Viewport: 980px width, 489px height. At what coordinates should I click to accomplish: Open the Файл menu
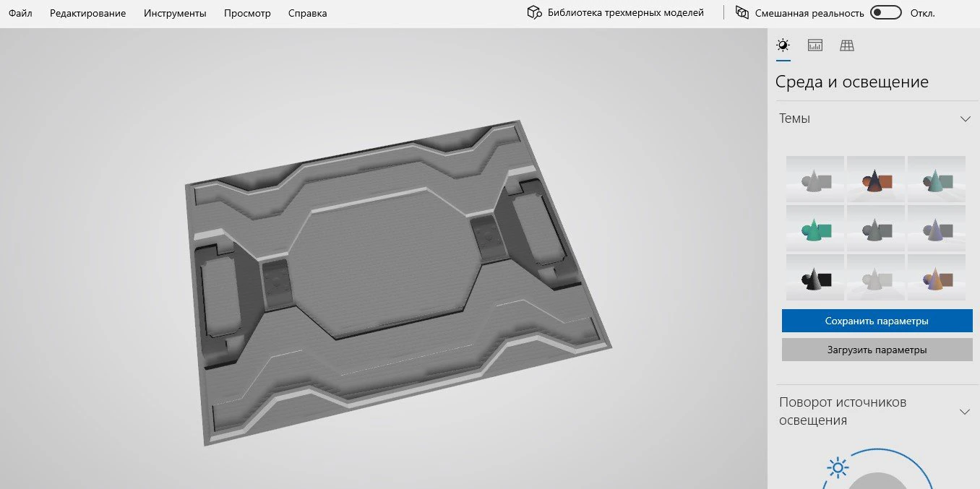(20, 13)
